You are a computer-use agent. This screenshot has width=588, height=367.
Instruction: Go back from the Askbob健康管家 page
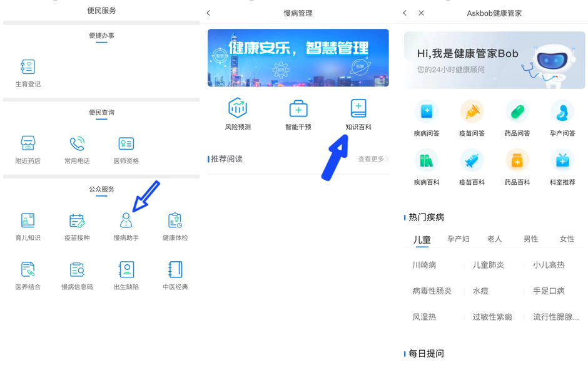coord(405,13)
